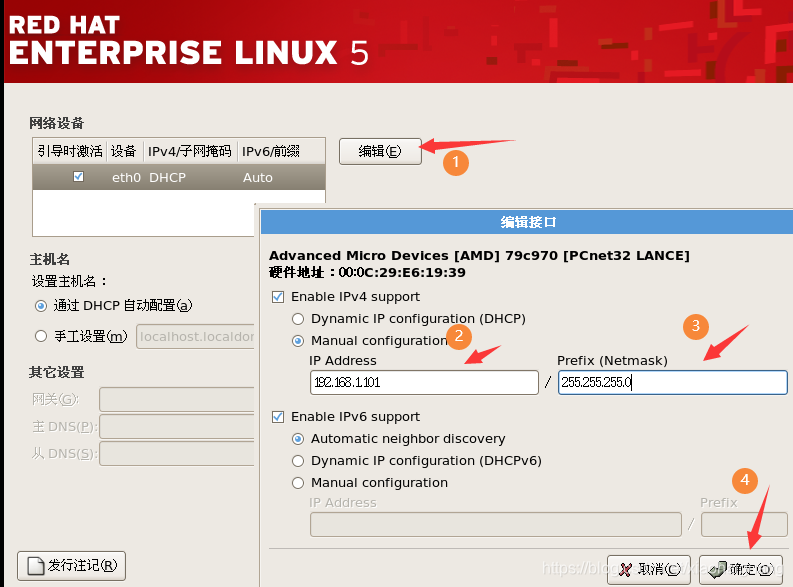Click the localhost.localdomain hostname field

pos(196,337)
